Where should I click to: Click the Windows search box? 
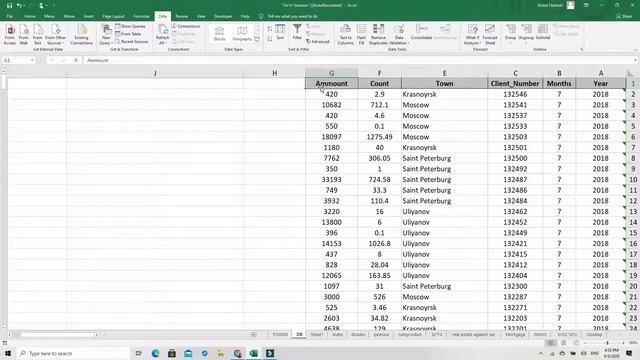73,353
